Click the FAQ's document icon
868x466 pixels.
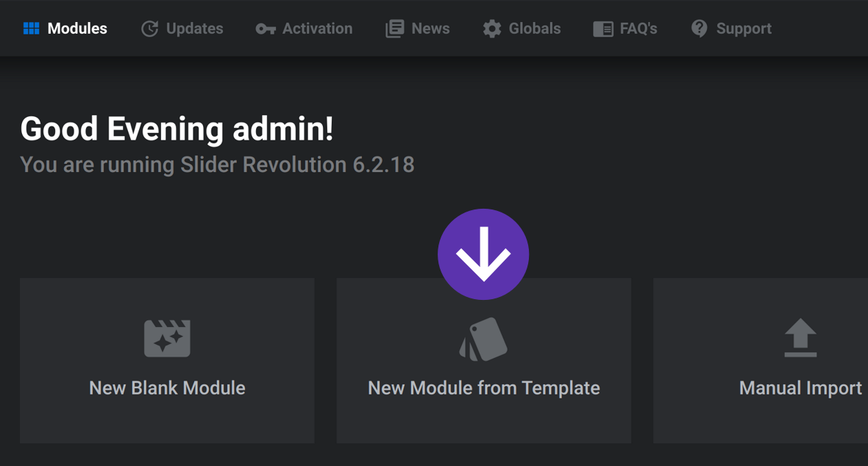click(x=602, y=28)
